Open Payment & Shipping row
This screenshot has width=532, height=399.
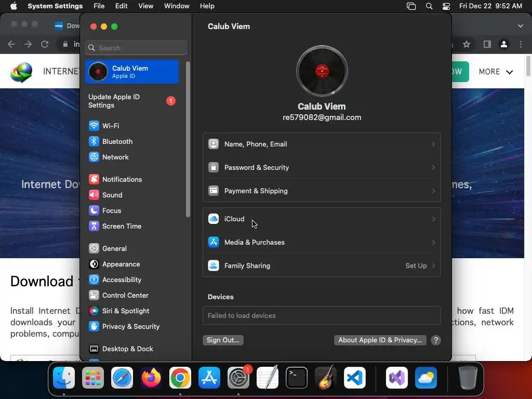322,191
